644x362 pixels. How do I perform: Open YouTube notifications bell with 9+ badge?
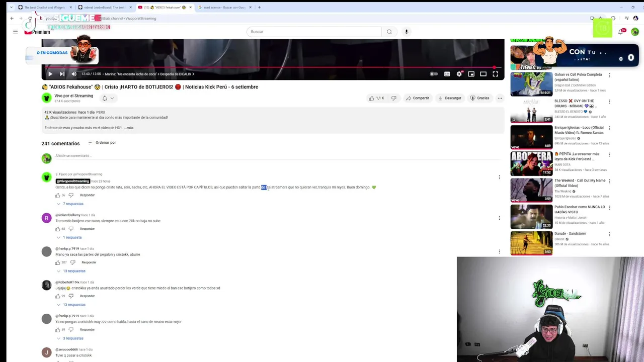point(622,31)
